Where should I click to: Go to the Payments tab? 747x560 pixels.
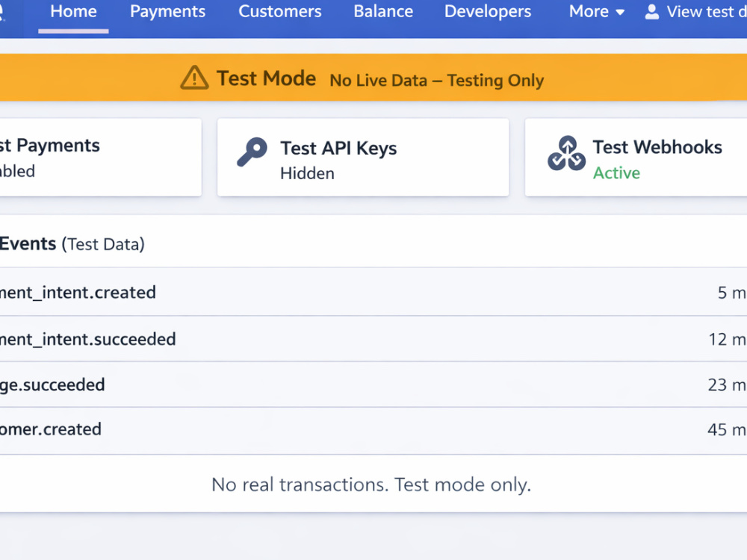[167, 11]
